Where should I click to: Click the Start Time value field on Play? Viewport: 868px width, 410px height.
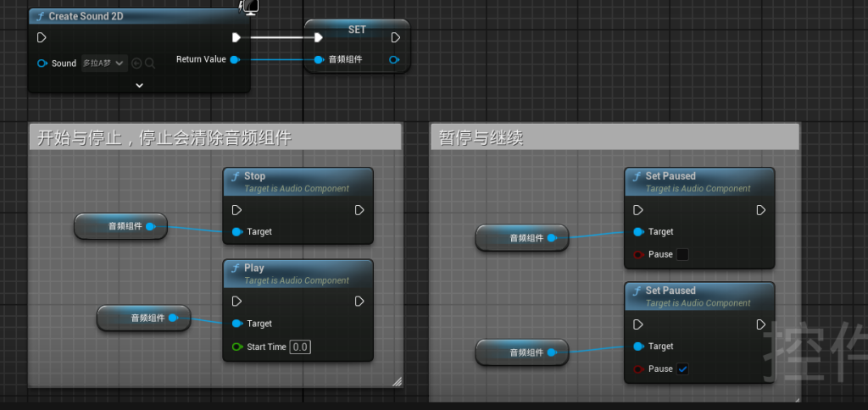[x=300, y=346]
